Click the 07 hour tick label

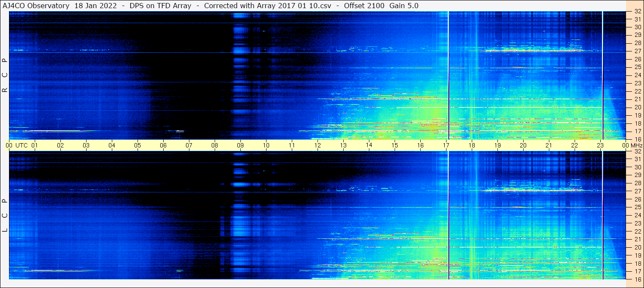tap(189, 145)
